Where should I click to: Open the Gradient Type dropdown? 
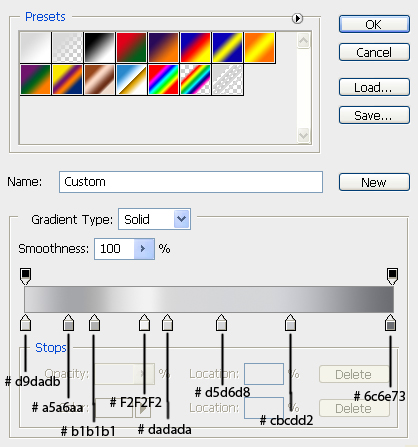(154, 219)
